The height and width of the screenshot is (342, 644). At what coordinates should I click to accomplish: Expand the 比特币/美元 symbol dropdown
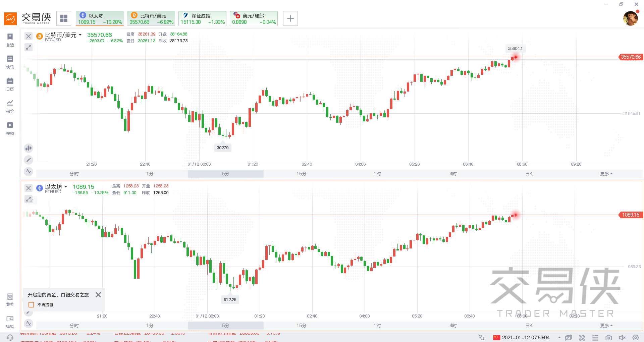point(80,35)
